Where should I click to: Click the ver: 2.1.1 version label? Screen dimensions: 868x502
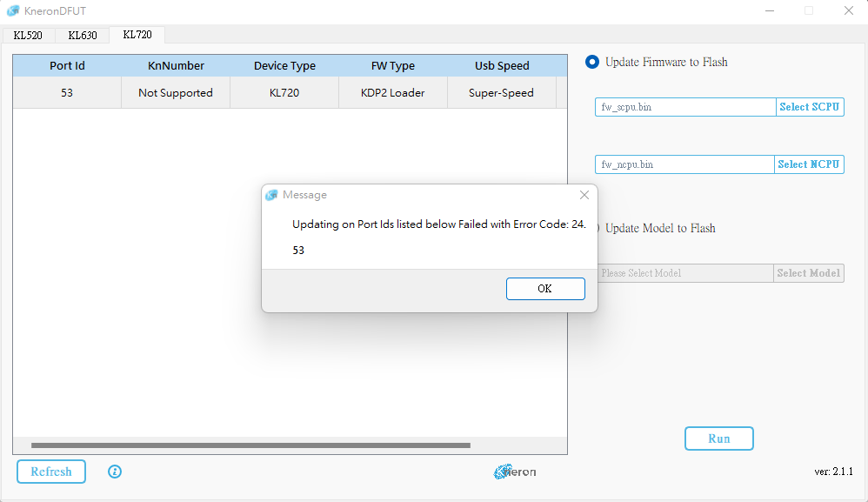[x=833, y=472]
